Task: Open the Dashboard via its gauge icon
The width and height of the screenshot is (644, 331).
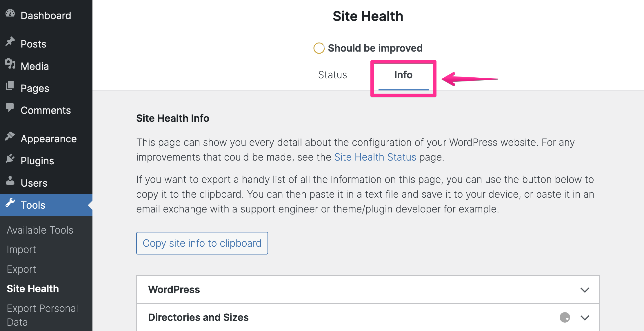Action: (10, 13)
